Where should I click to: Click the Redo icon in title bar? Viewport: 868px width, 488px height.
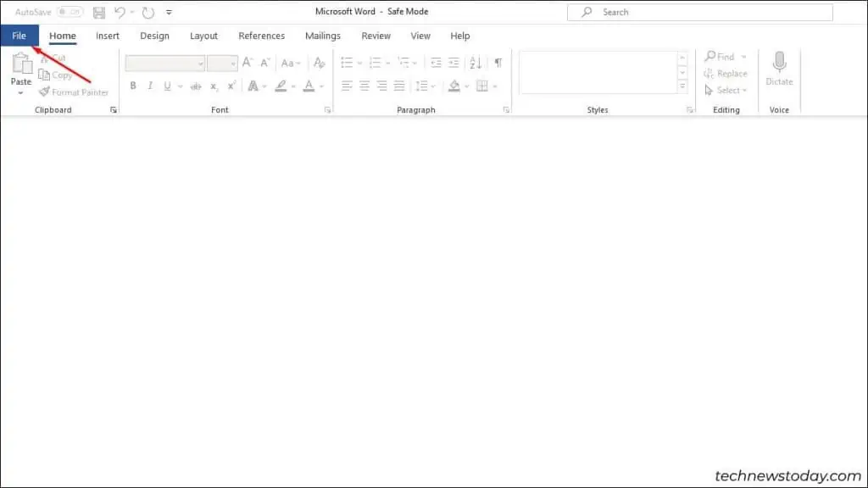(x=147, y=12)
